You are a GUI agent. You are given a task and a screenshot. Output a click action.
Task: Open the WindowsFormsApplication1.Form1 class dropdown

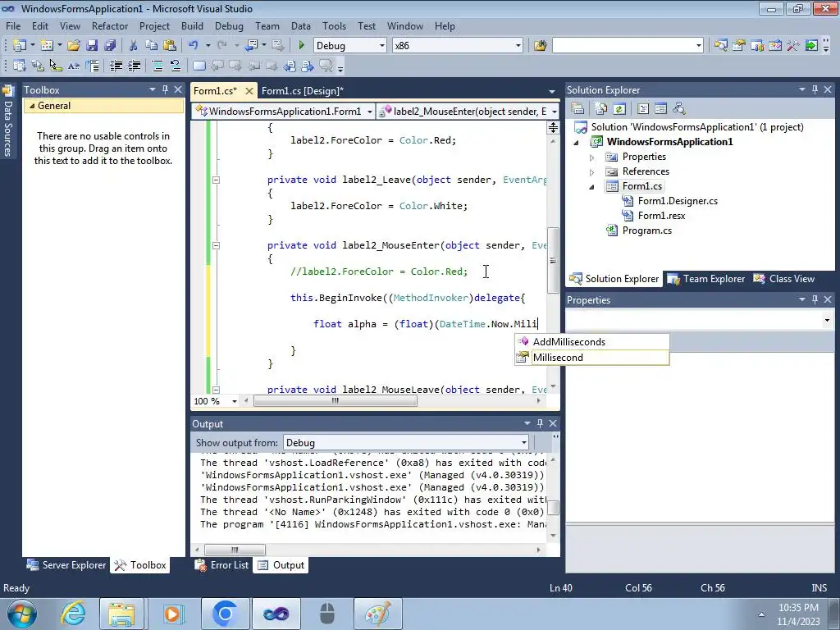[x=370, y=112]
